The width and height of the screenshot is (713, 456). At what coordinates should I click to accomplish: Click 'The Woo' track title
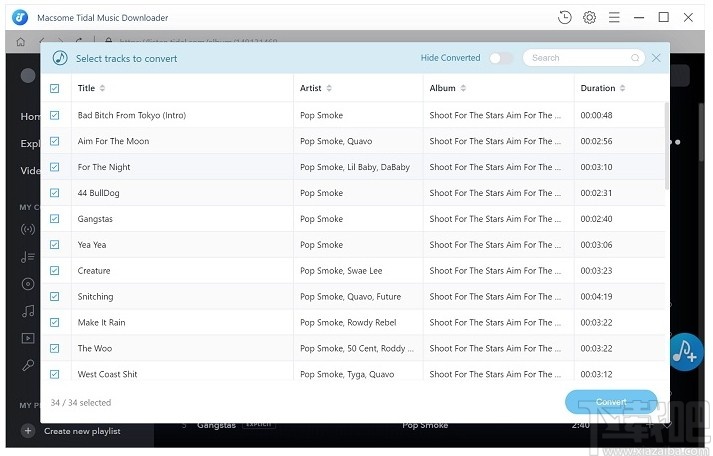[95, 348]
